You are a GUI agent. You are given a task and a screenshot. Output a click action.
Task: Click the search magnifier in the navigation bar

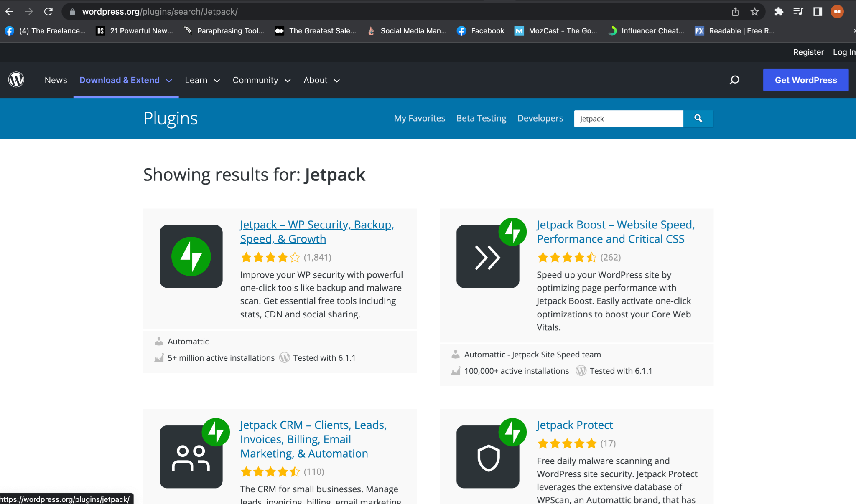[734, 80]
